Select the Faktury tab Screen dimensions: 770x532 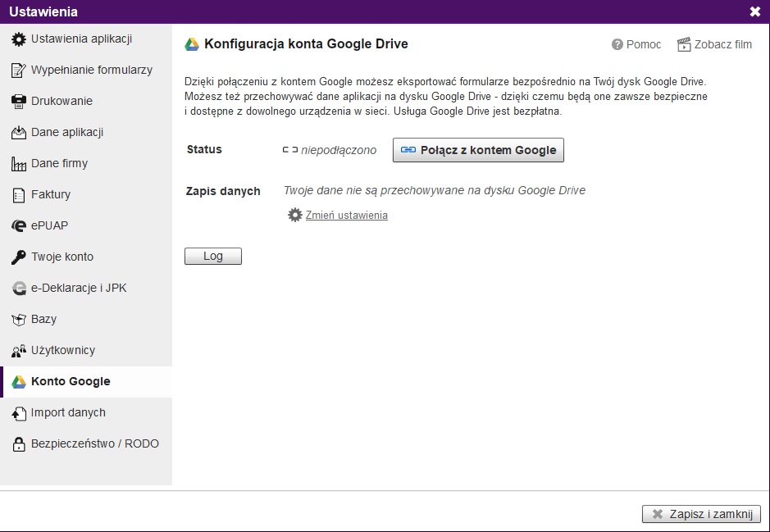click(x=51, y=194)
